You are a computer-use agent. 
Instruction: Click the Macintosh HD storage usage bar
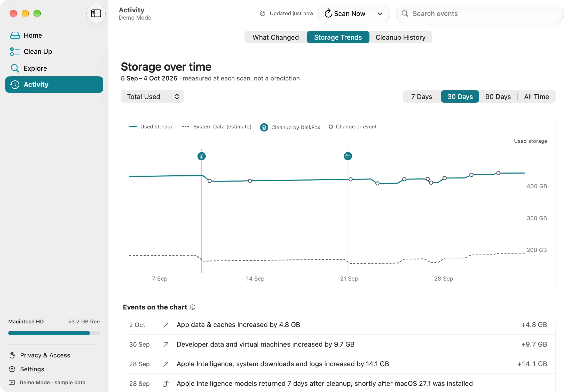tap(54, 333)
